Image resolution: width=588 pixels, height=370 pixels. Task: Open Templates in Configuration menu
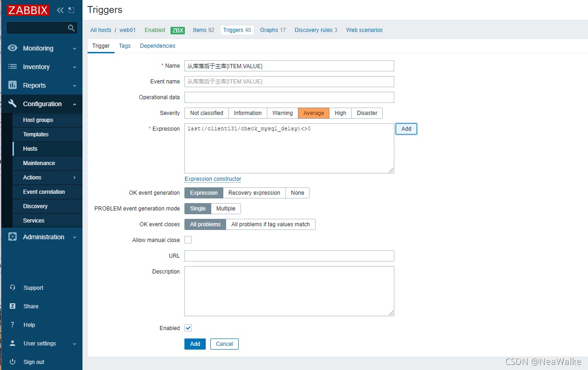[x=47, y=134]
